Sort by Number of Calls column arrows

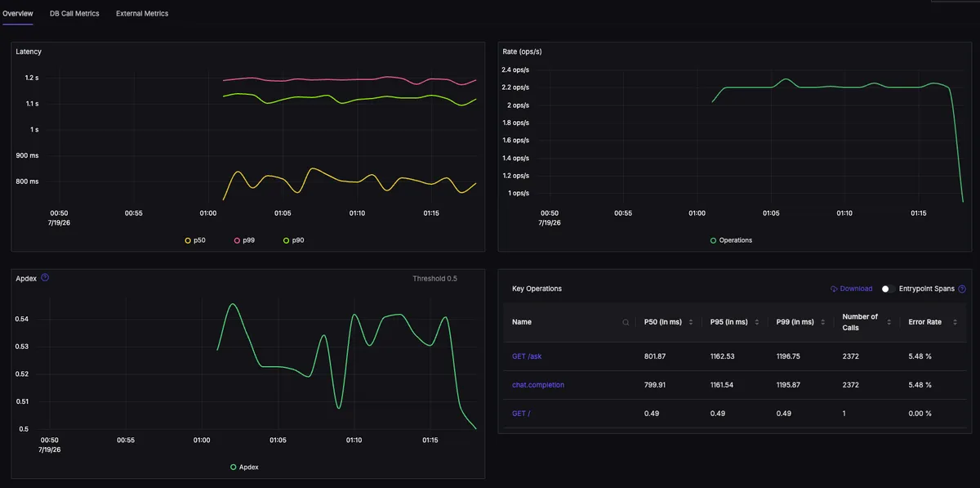tap(888, 322)
